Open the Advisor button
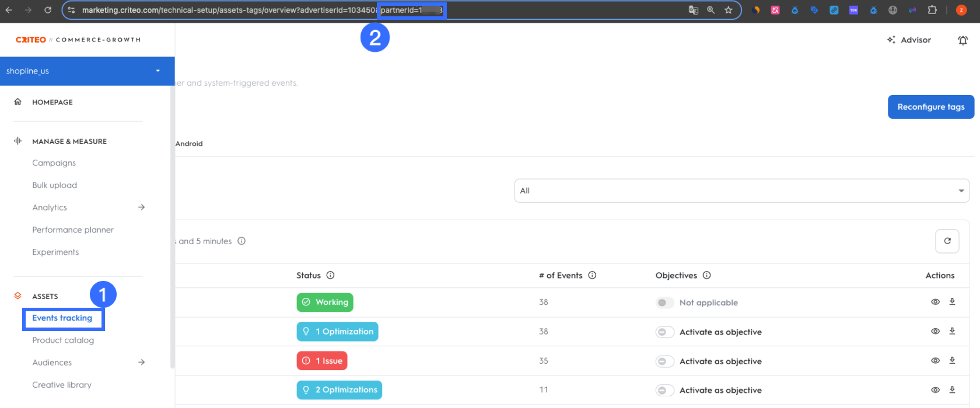980x408 pixels. tap(909, 40)
